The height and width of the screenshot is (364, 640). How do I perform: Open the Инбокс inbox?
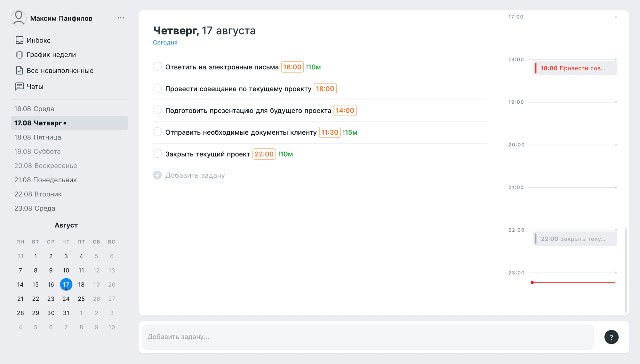coord(38,40)
